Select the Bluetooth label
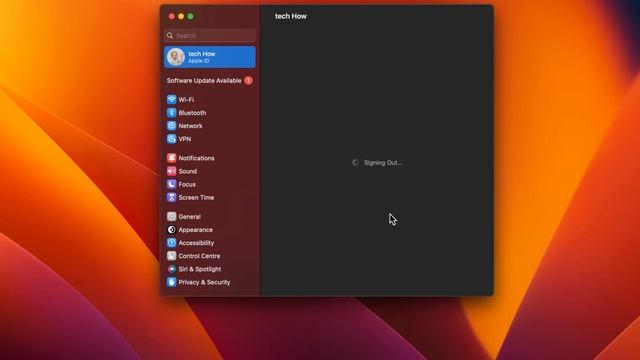The width and height of the screenshot is (640, 360). pos(192,113)
